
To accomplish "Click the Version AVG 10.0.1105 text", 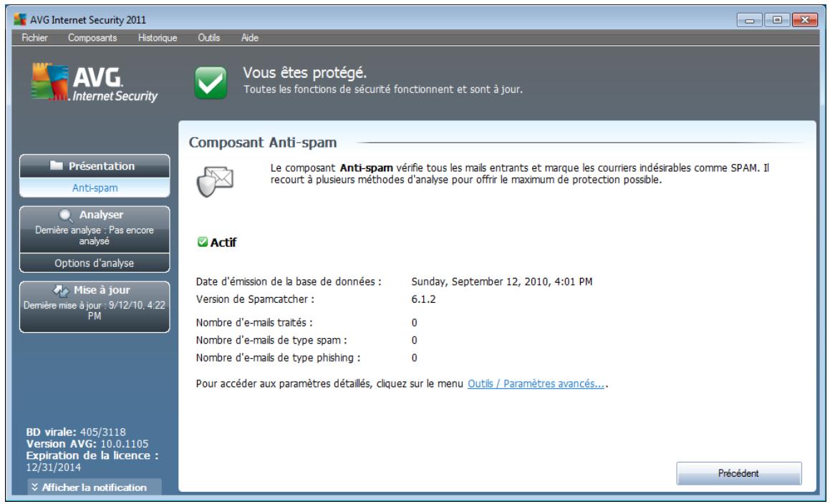I will pos(87,444).
